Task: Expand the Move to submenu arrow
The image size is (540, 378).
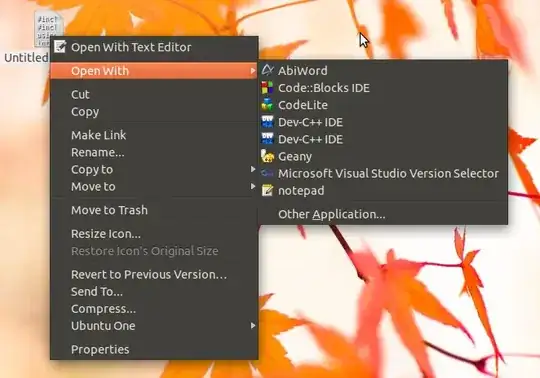Action: tap(253, 186)
